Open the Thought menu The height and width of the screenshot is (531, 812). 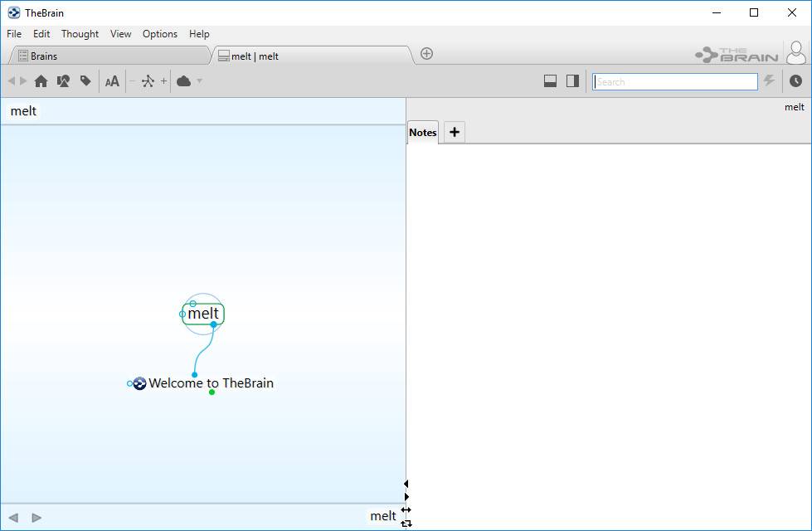(80, 34)
